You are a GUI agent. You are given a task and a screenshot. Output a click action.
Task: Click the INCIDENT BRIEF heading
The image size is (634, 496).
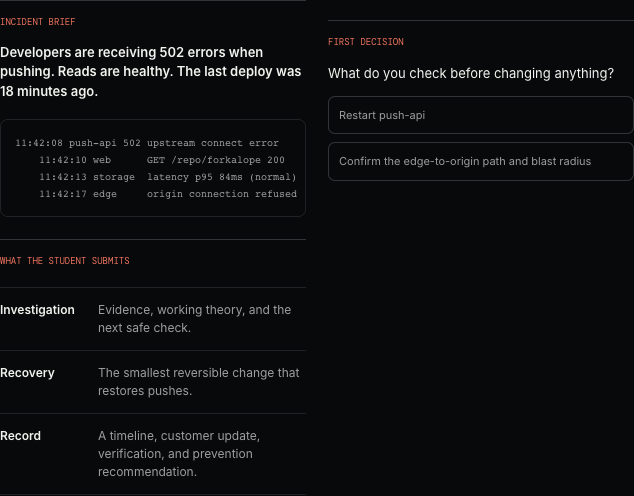point(38,22)
